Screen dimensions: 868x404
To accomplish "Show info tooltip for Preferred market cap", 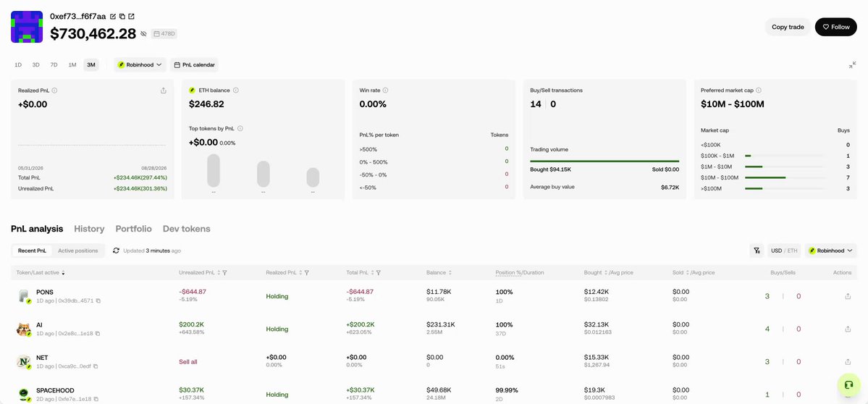I will click(759, 91).
